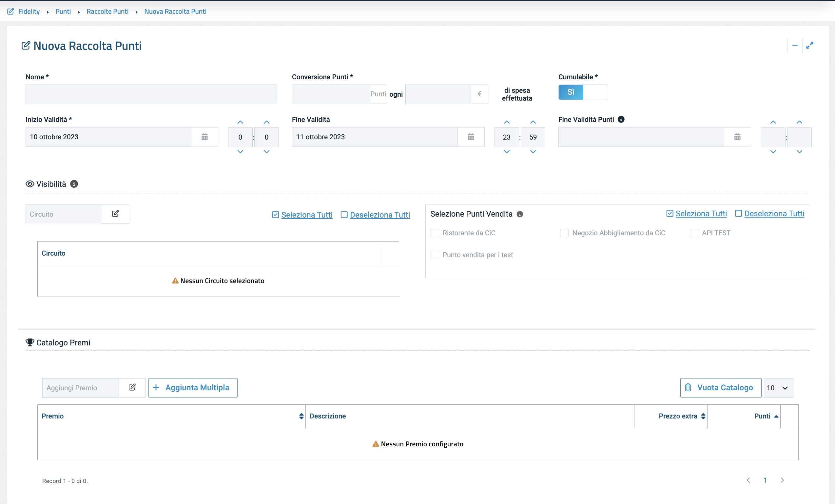The height and width of the screenshot is (504, 835).
Task: Open the page size dropdown showing 10
Action: pos(778,388)
